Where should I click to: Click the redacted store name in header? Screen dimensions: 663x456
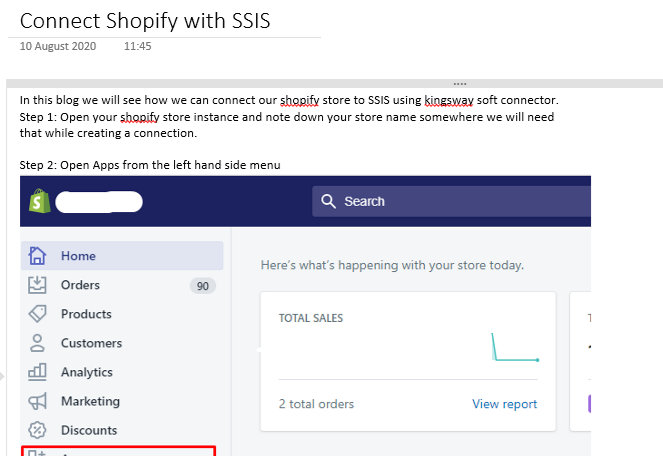tap(99, 202)
